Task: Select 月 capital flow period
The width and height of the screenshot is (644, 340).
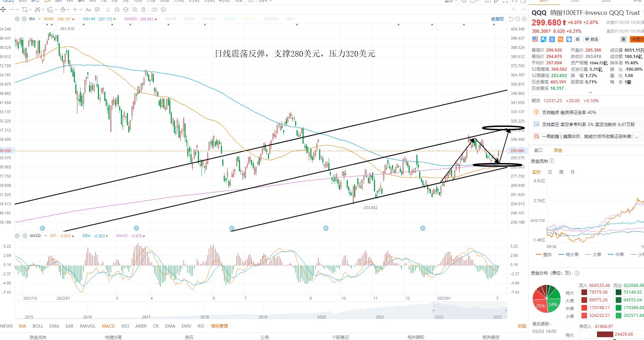Action: pyautogui.click(x=572, y=172)
